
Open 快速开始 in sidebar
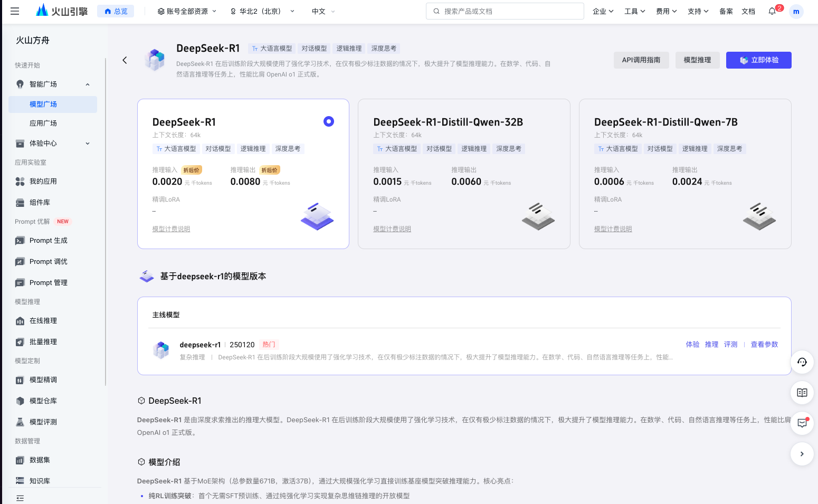coord(27,65)
